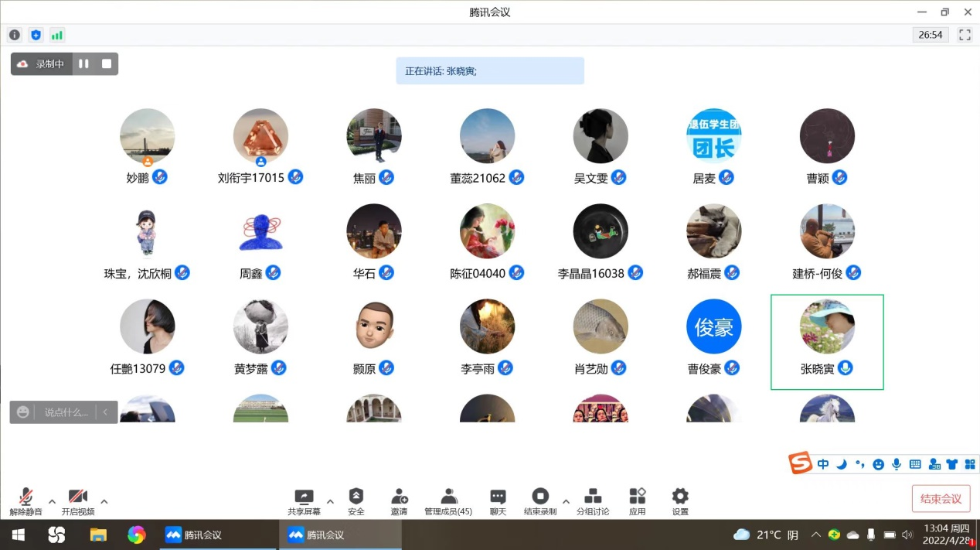Screen dimensions: 980x550
Task: Open the blue security shield icon
Action: pyautogui.click(x=36, y=35)
